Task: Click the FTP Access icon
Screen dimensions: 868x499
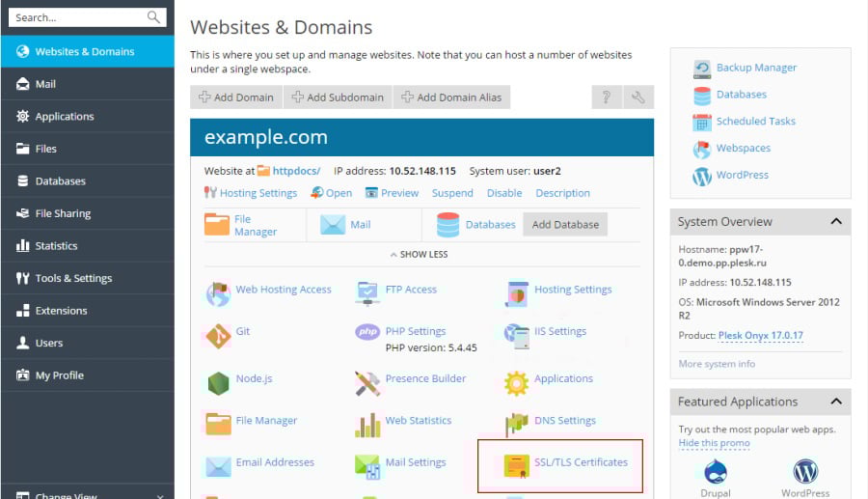Action: tap(367, 293)
